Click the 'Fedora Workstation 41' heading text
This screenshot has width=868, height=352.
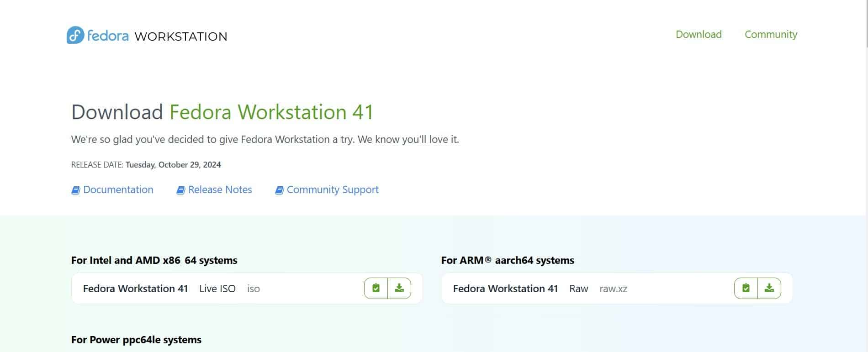click(271, 112)
